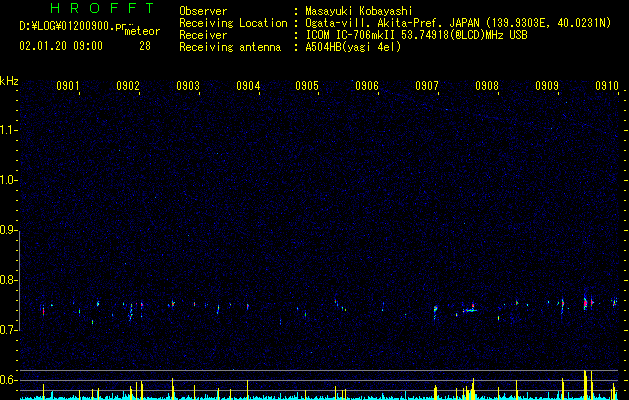Click the meteor count value 28
Viewport: 629px width, 400px height.
pyautogui.click(x=145, y=46)
